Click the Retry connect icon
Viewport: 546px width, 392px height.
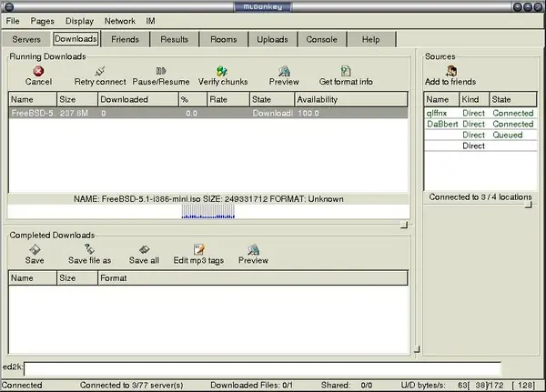[100, 71]
